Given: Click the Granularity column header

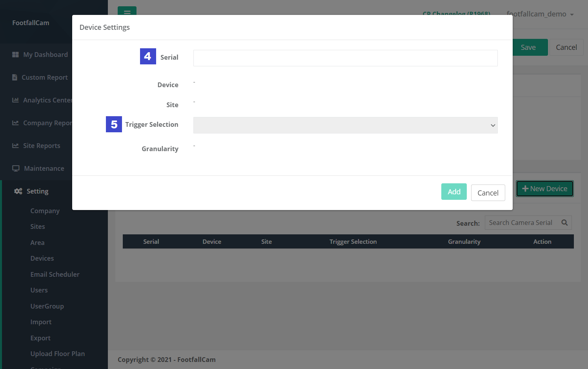Looking at the screenshot, I should coord(464,242).
